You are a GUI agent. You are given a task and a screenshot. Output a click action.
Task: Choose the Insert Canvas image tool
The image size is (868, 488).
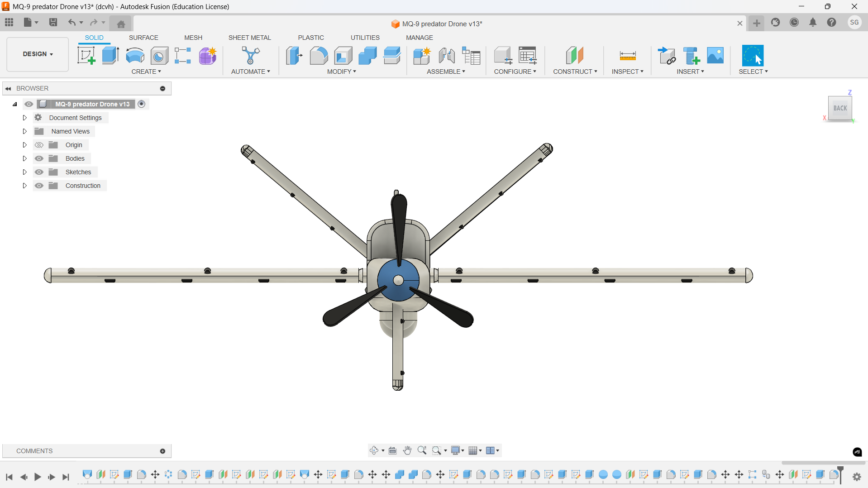click(715, 56)
